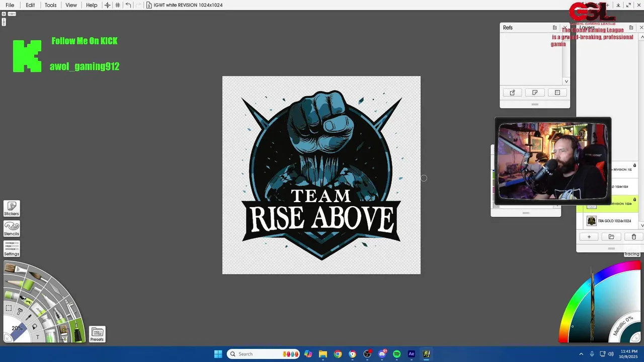Toggle lock on highlighted green layer
The height and width of the screenshot is (362, 644).
(x=634, y=200)
